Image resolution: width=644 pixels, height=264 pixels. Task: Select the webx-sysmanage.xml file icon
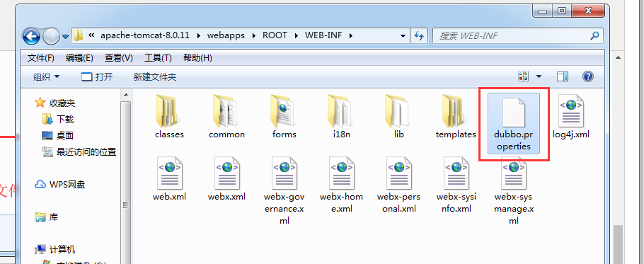pos(514,173)
